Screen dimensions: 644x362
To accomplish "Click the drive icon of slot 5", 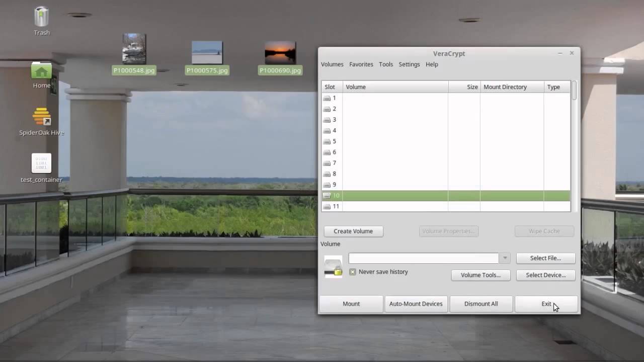I will pos(327,142).
